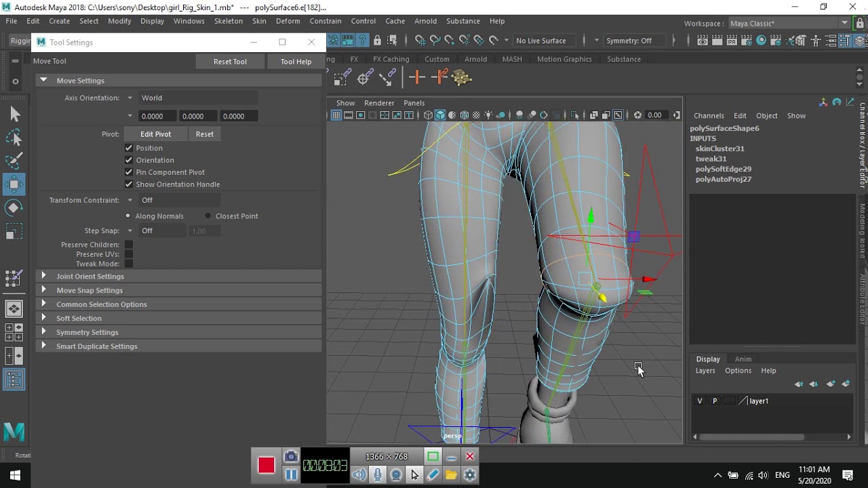The image size is (868, 488).
Task: Expand the Joint Orient Settings section
Action: tap(179, 277)
